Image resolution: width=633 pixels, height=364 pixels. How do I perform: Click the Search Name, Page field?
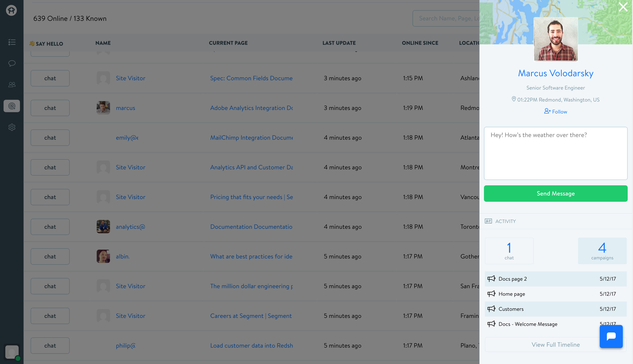[446, 18]
